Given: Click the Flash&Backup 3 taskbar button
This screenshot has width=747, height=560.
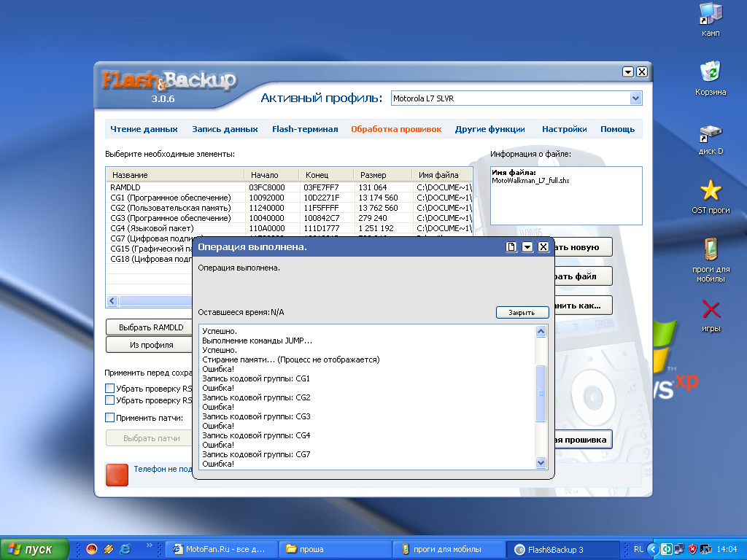Looking at the screenshot, I should [562, 549].
